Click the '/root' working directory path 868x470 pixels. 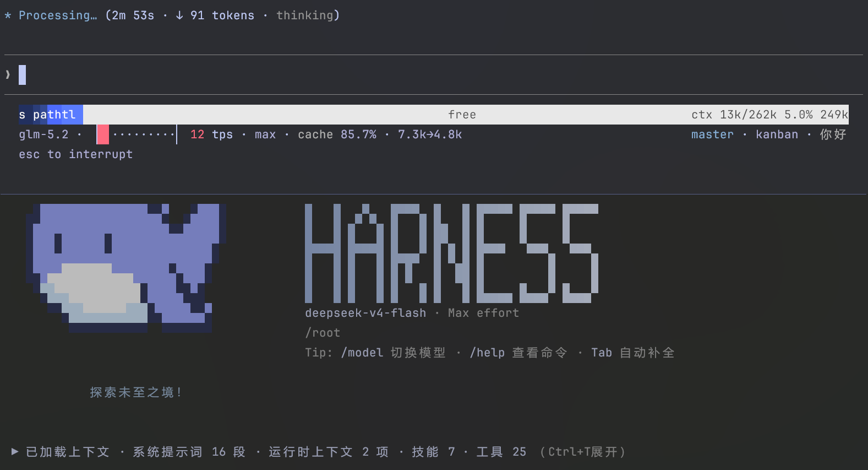point(323,333)
